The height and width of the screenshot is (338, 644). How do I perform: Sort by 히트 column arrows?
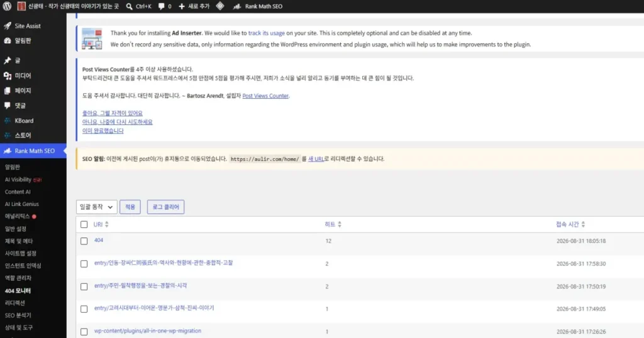[339, 224]
